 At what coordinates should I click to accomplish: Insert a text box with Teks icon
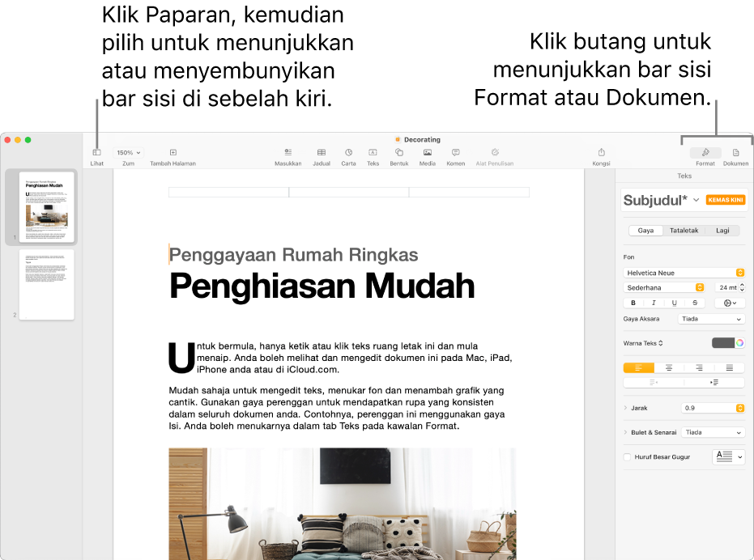(x=373, y=152)
